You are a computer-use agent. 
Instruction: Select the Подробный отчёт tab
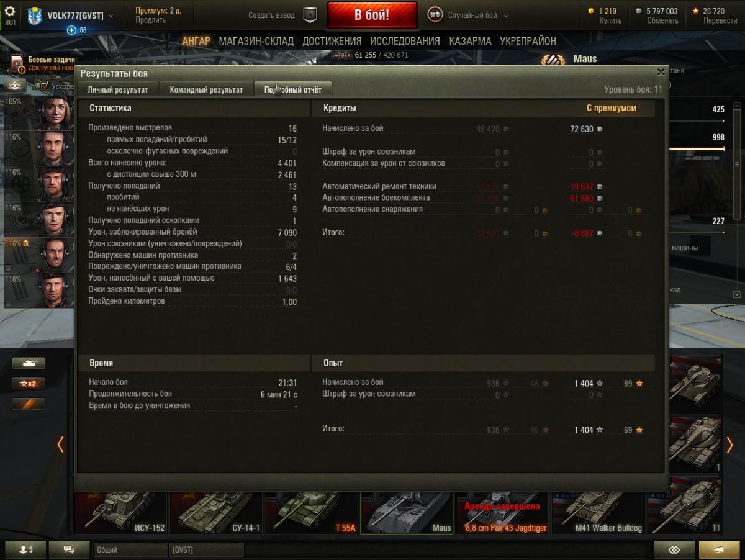293,89
